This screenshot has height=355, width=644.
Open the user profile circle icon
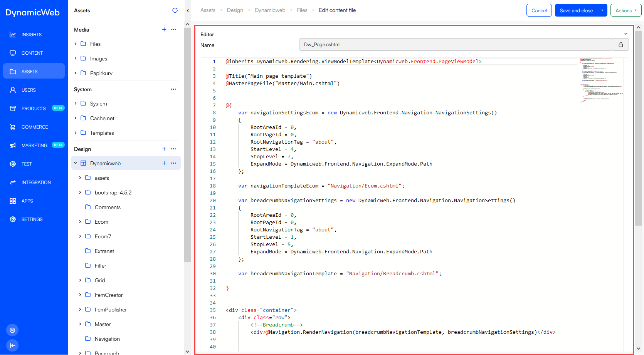(x=12, y=330)
